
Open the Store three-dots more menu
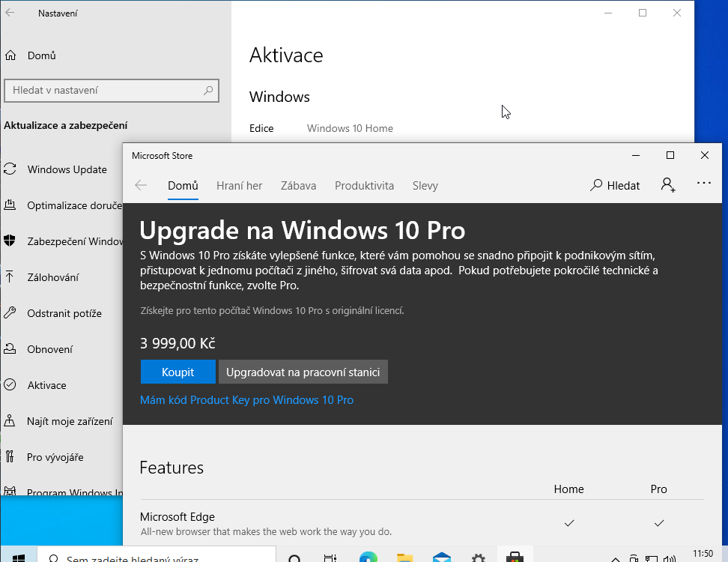704,183
